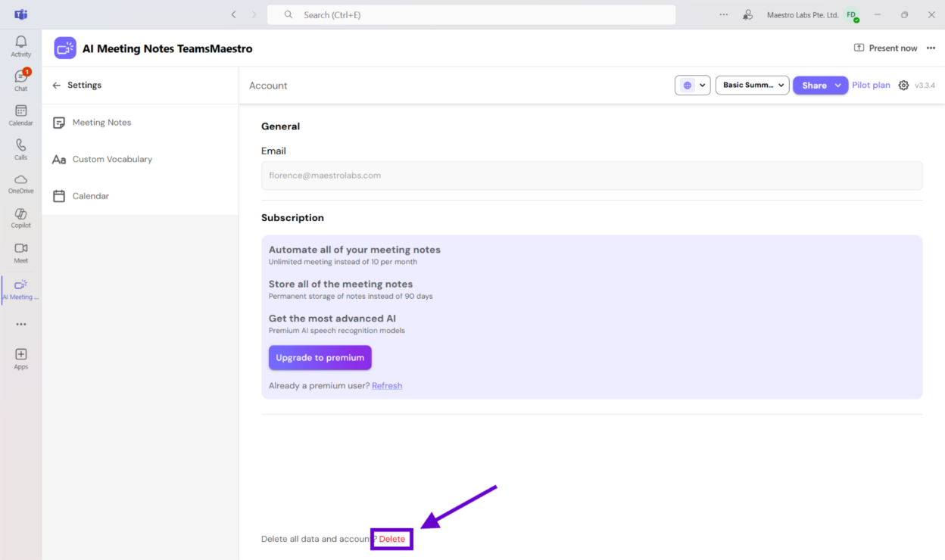
Task: Open Chat in the Teams sidebar
Action: (x=20, y=80)
